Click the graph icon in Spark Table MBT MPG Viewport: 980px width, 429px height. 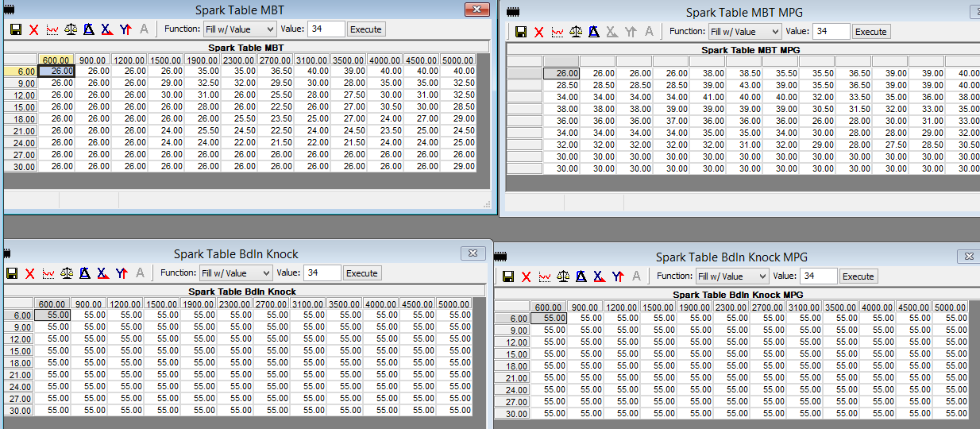[558, 32]
